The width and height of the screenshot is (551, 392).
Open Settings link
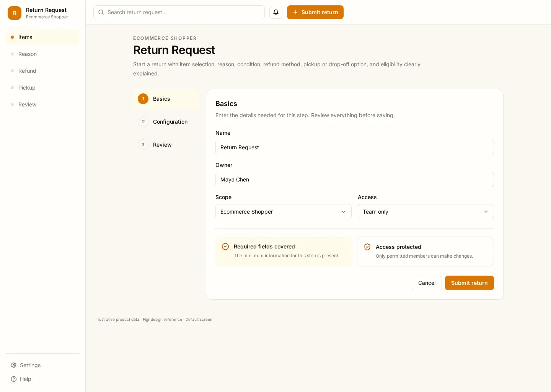click(43, 365)
